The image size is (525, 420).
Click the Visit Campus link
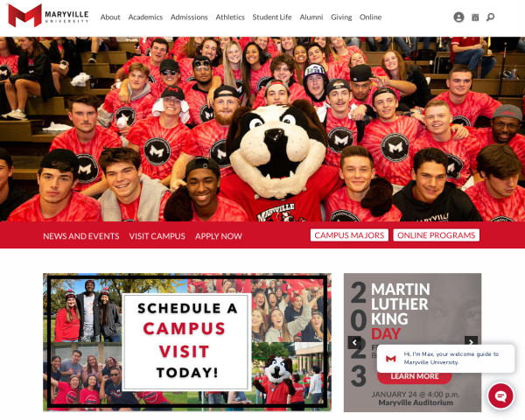(157, 236)
